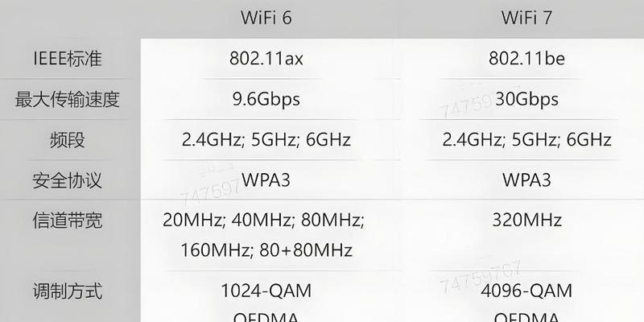
Task: Click the 802.11be cell
Action: click(526, 58)
